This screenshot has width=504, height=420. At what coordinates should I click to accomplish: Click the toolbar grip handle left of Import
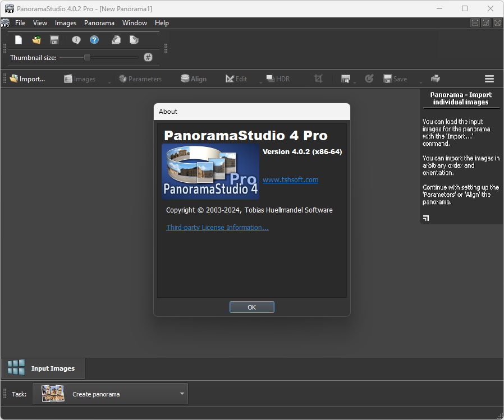click(x=5, y=79)
